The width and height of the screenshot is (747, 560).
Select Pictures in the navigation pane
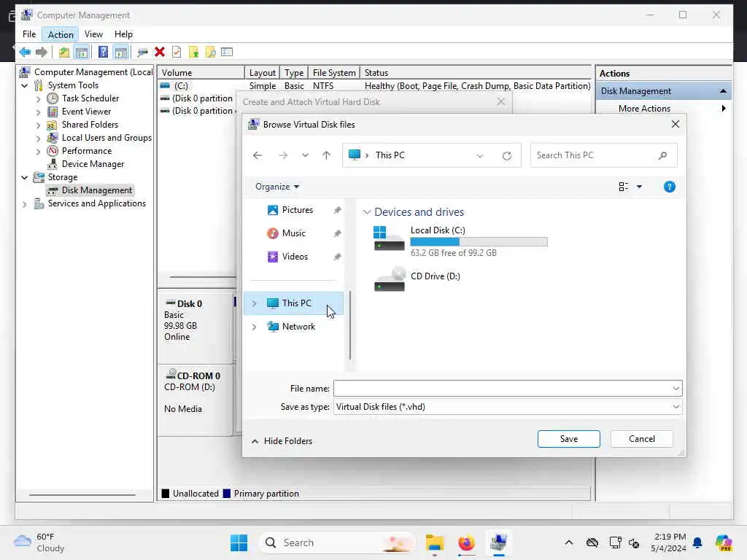click(298, 210)
